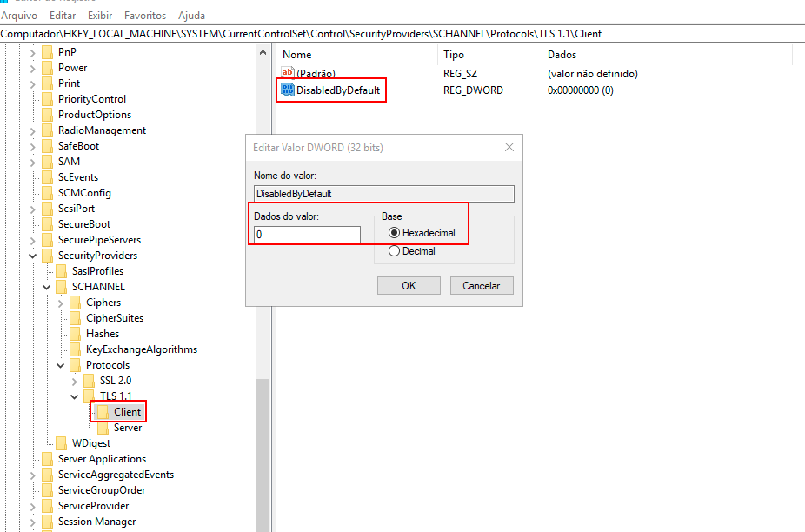Select the PriorityControl folder icon
The height and width of the screenshot is (532, 805).
pyautogui.click(x=47, y=99)
